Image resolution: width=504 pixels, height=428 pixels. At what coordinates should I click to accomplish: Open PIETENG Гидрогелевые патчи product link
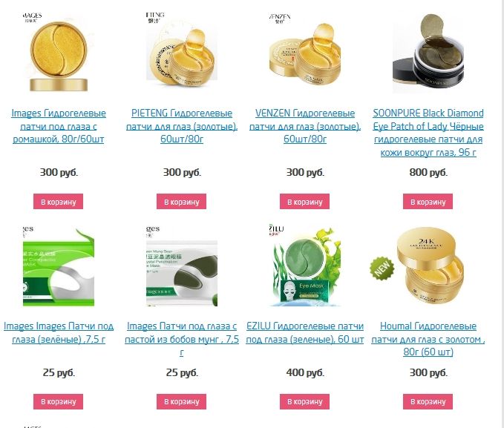tap(182, 126)
